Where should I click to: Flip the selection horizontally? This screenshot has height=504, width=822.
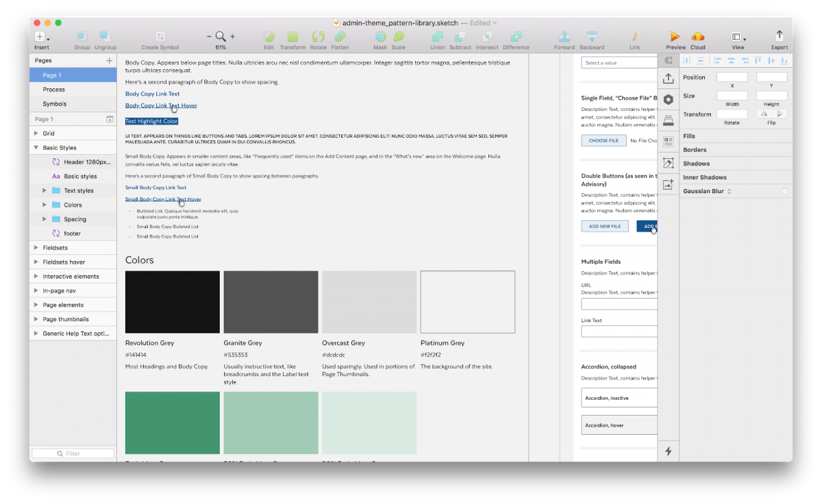[764, 114]
